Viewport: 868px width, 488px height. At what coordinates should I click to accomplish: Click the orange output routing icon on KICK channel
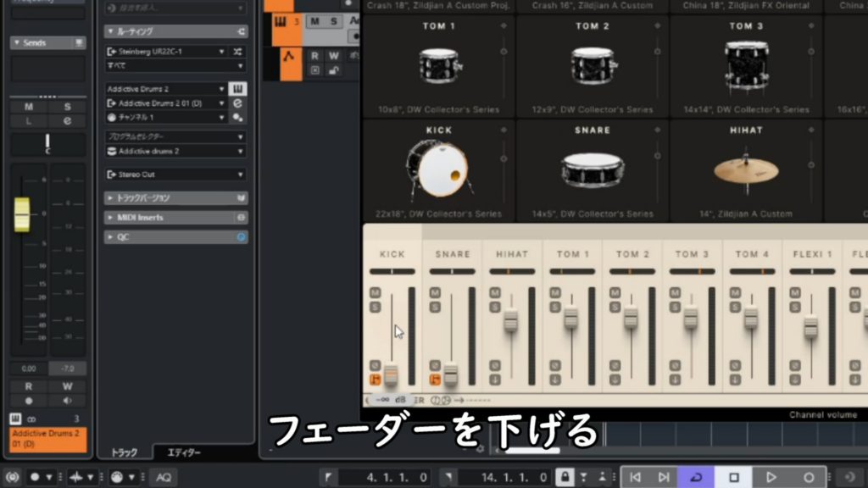[x=375, y=380]
